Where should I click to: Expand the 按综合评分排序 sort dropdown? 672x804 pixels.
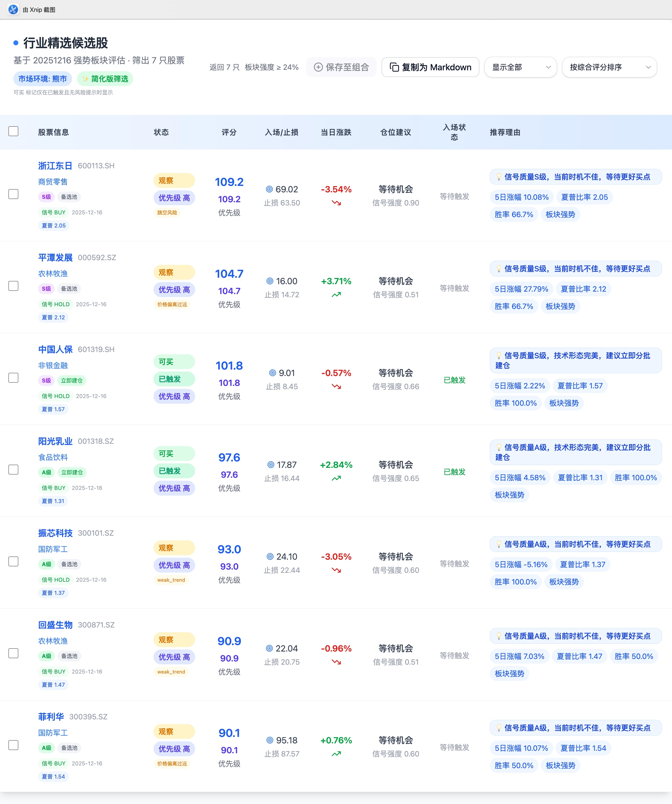(609, 67)
